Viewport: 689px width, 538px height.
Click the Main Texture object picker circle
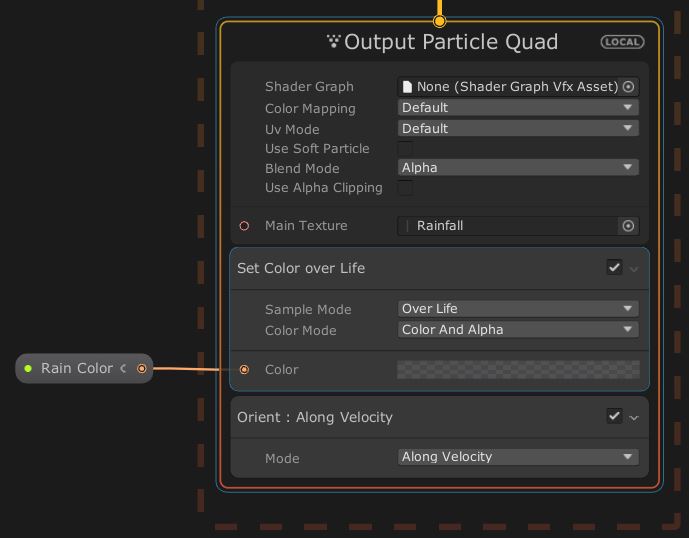[628, 226]
